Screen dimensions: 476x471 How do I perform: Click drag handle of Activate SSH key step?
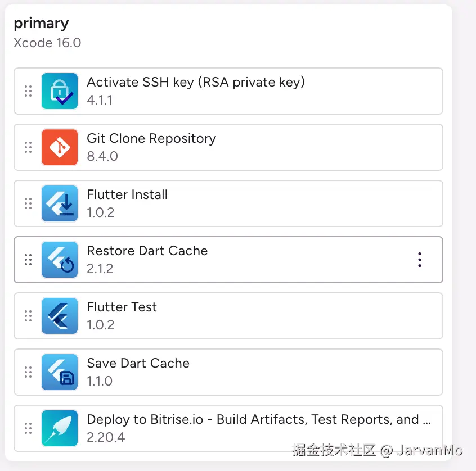[x=28, y=91]
